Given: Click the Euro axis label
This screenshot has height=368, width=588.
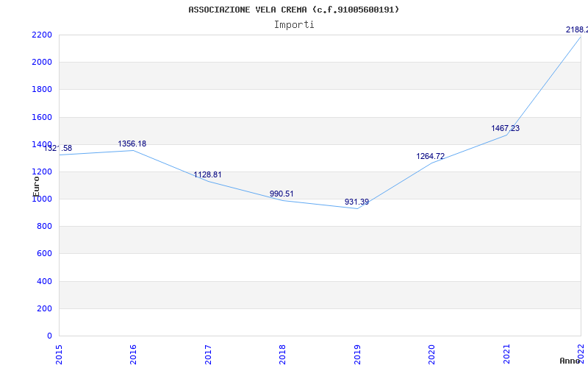Looking at the screenshot, I should [36, 186].
